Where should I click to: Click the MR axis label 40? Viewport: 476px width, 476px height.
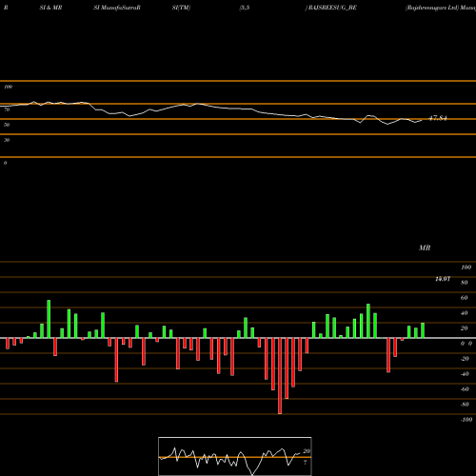(x=465, y=313)
